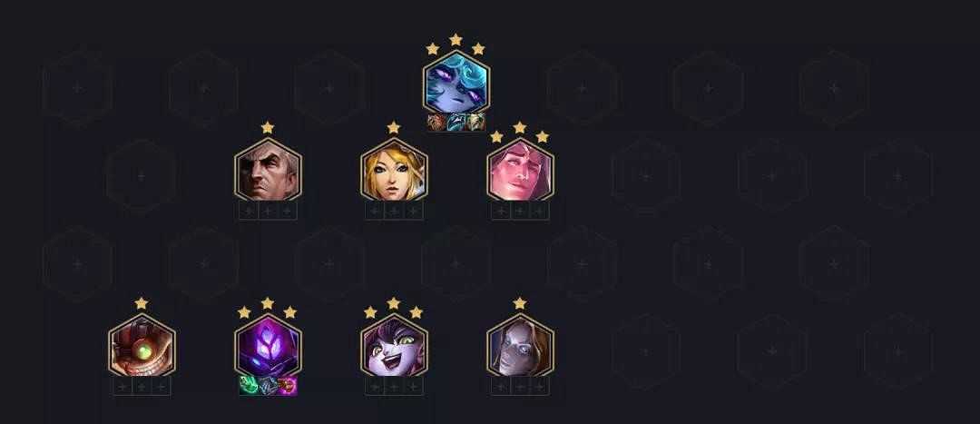This screenshot has width=980, height=424.
Task: Choose the three-star Taric portrait
Action: coord(520,170)
